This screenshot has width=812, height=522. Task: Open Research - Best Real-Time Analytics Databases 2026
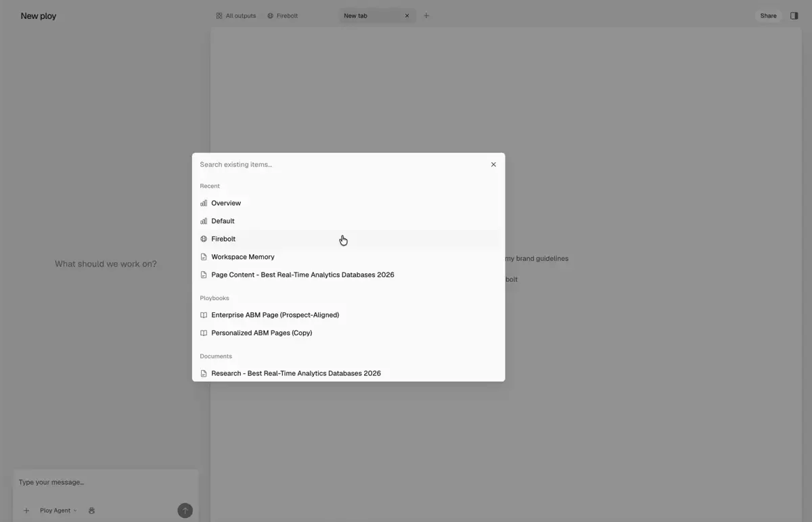pyautogui.click(x=348, y=373)
